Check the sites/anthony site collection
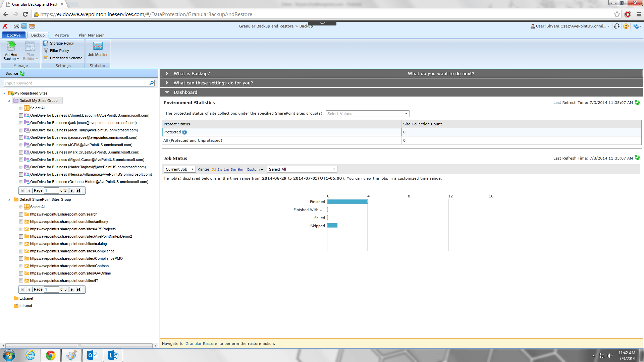644x362 pixels. 21,222
